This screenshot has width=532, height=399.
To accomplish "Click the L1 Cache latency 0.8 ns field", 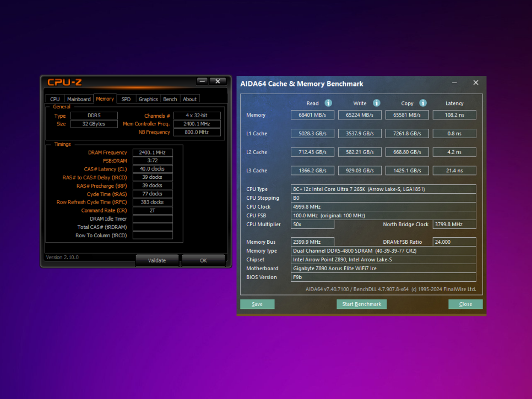I will point(454,134).
